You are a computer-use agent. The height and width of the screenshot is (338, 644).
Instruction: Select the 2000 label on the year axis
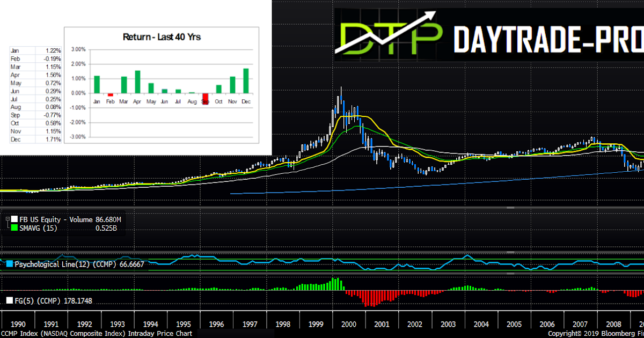(348, 324)
